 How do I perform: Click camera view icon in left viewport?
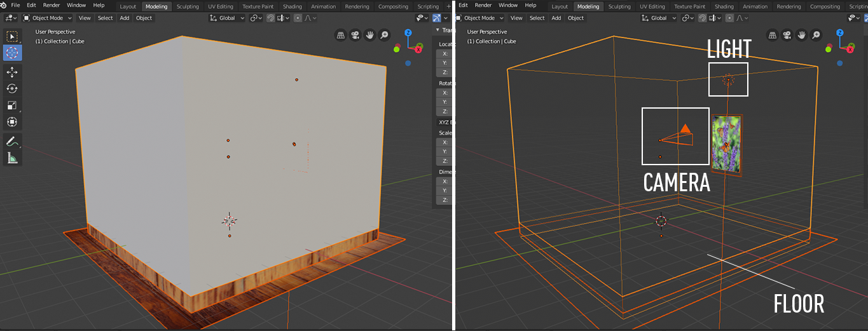[355, 36]
